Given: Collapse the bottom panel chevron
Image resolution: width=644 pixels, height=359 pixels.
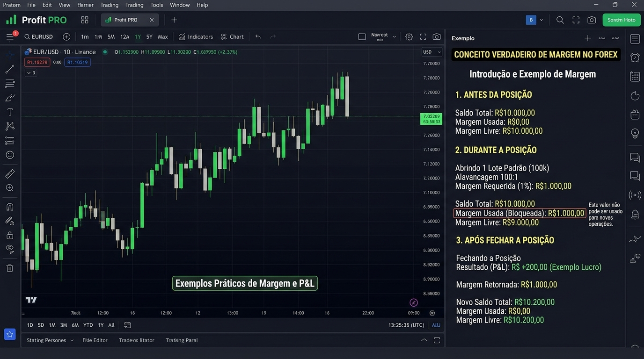Looking at the screenshot, I should (x=424, y=340).
